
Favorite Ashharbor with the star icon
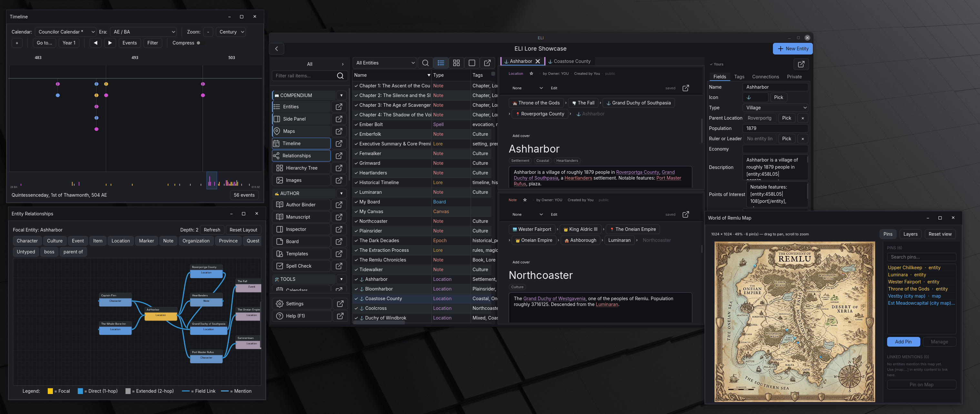[532, 74]
